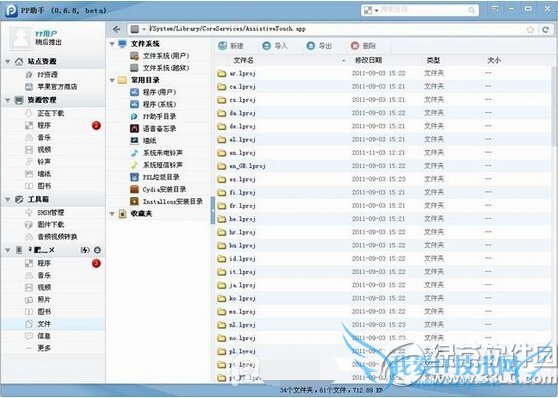Image resolution: width=558 pixels, height=398 pixels.
Task: Click the PP用户 profile avatar
Action: (20, 37)
